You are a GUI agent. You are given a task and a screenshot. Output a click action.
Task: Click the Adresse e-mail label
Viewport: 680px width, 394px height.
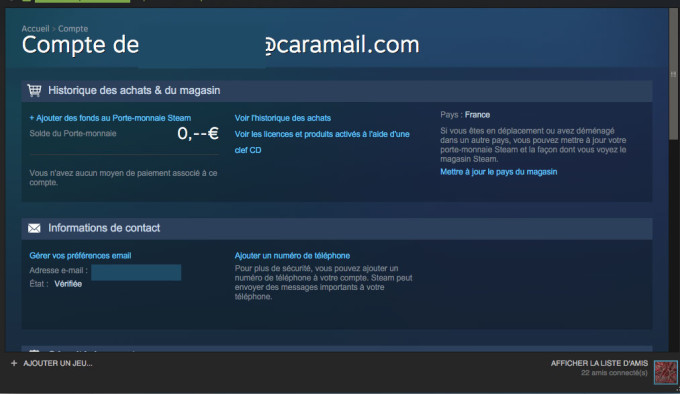59,270
